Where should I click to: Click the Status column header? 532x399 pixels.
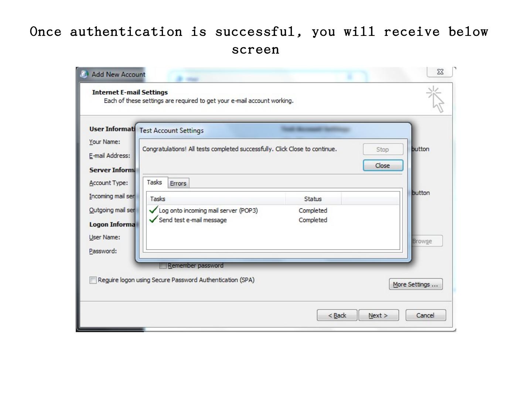313,199
